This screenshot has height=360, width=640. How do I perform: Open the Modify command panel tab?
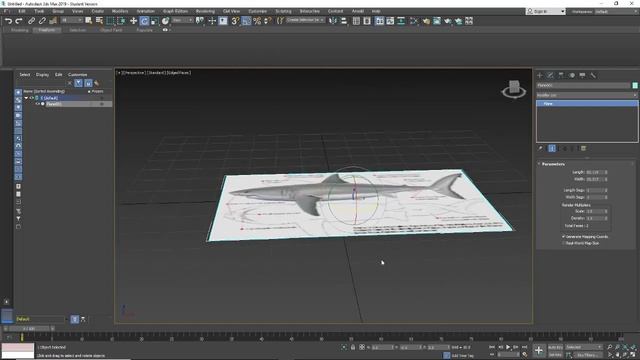[x=550, y=75]
